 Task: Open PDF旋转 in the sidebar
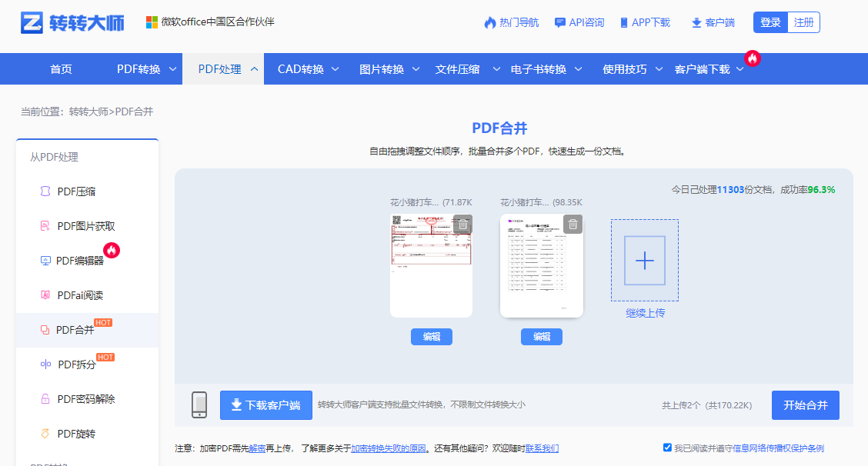76,434
